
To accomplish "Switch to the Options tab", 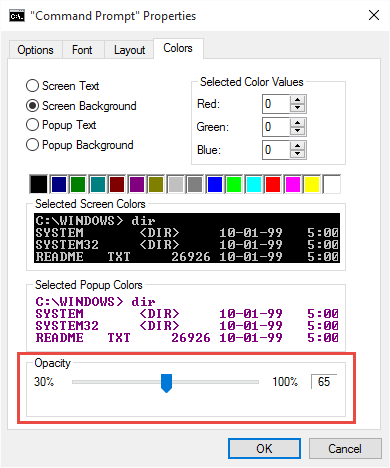I will (x=36, y=50).
